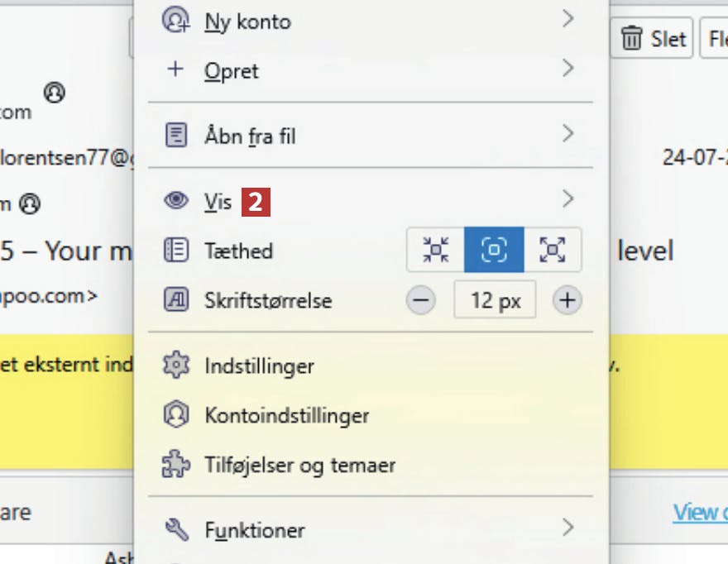Image resolution: width=728 pixels, height=564 pixels.
Task: Click the Vis eye icon
Action: [x=176, y=200]
